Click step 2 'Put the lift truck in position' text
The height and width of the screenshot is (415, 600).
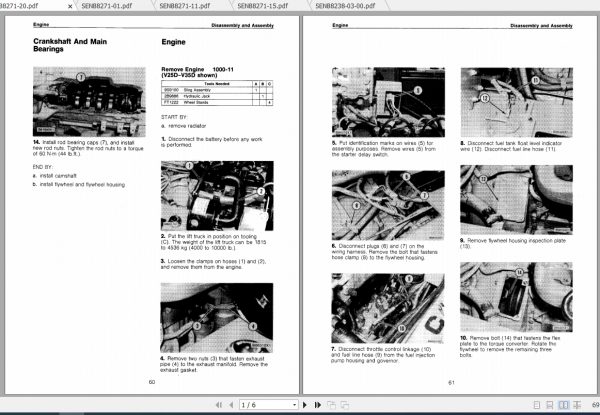214,242
